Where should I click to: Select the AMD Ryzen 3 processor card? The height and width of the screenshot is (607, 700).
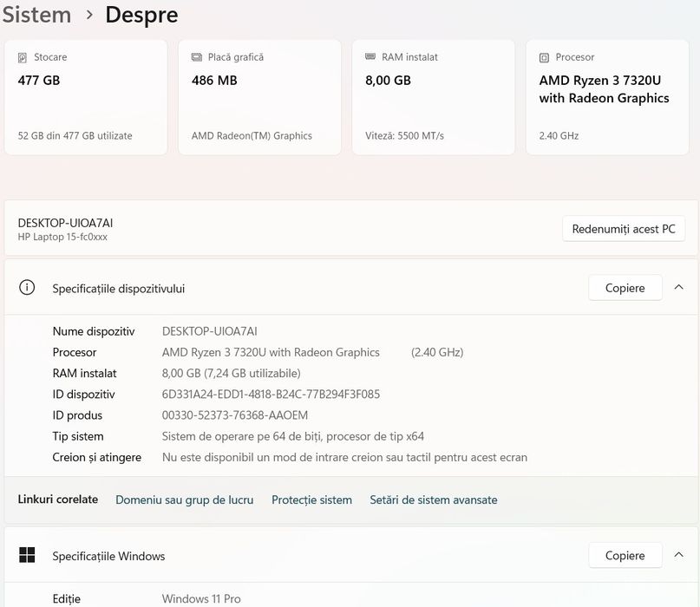(606, 97)
